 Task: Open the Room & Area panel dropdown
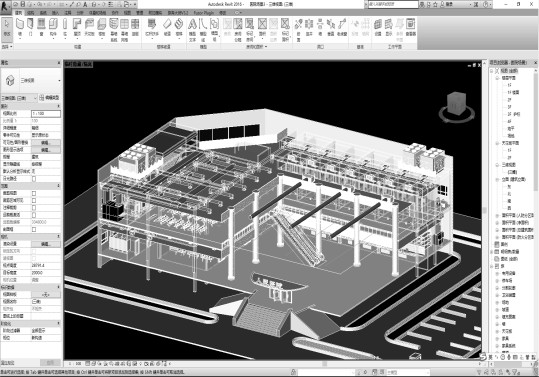[x=256, y=46]
